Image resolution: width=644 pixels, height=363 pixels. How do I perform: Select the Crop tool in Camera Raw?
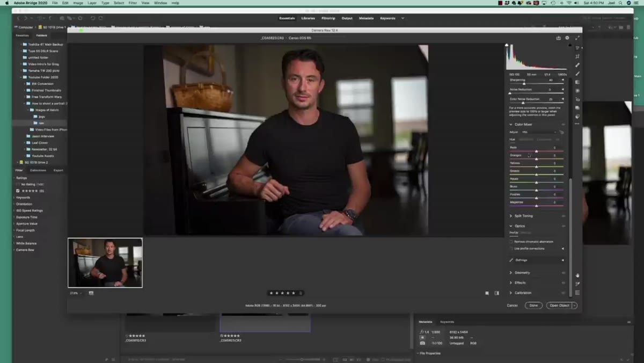(577, 56)
